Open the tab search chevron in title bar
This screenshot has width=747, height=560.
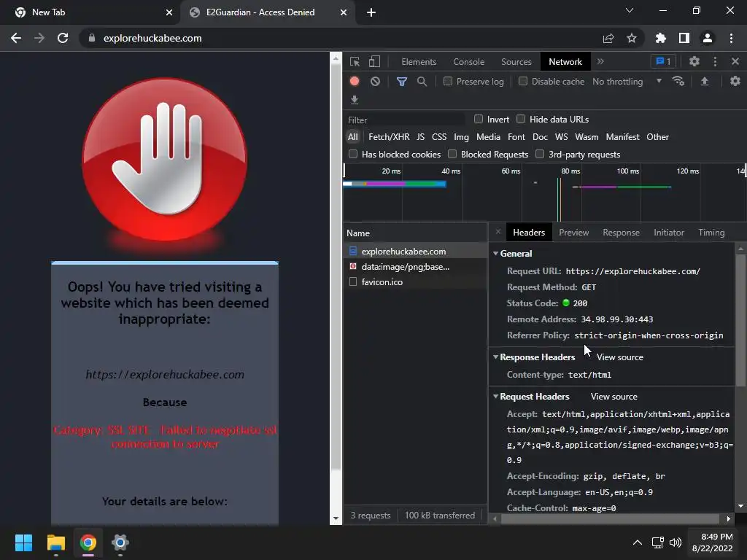(x=630, y=10)
